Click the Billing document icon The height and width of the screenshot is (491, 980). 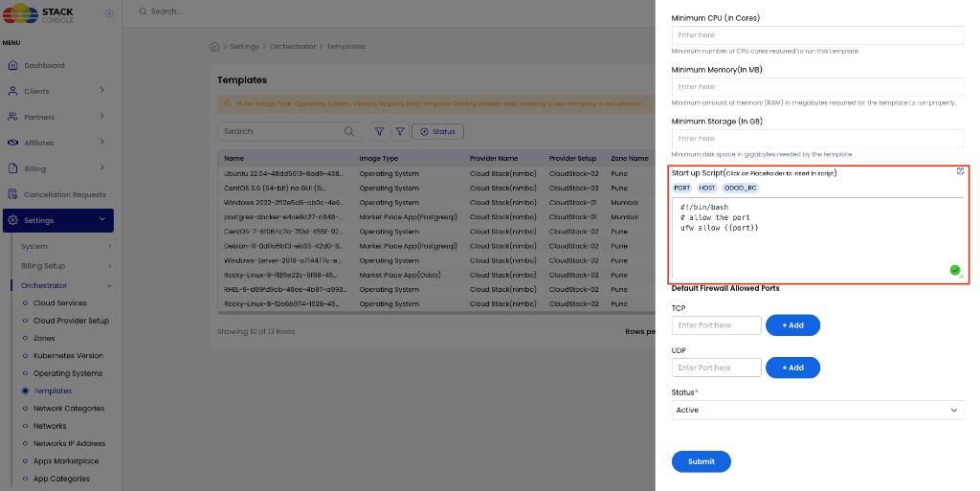[x=13, y=168]
